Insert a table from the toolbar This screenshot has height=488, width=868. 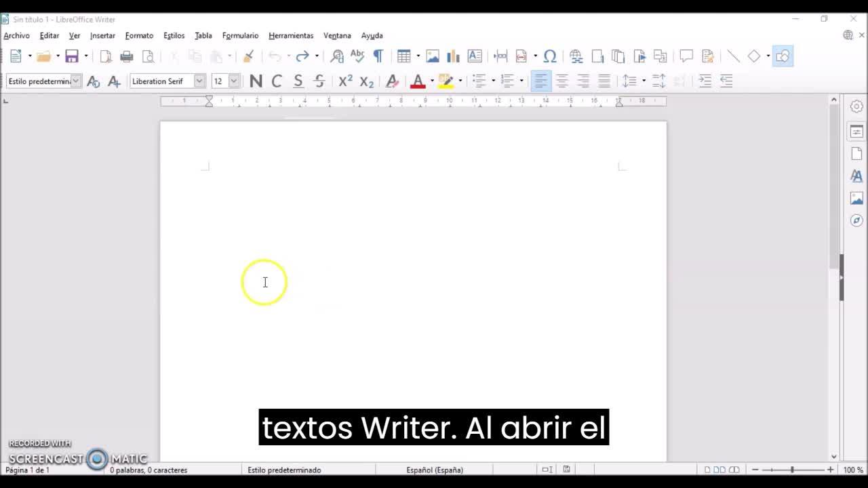point(404,56)
